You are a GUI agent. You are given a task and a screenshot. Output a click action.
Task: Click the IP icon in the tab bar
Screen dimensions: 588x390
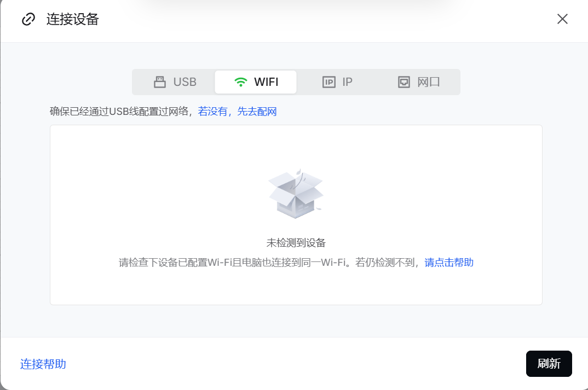click(x=328, y=82)
